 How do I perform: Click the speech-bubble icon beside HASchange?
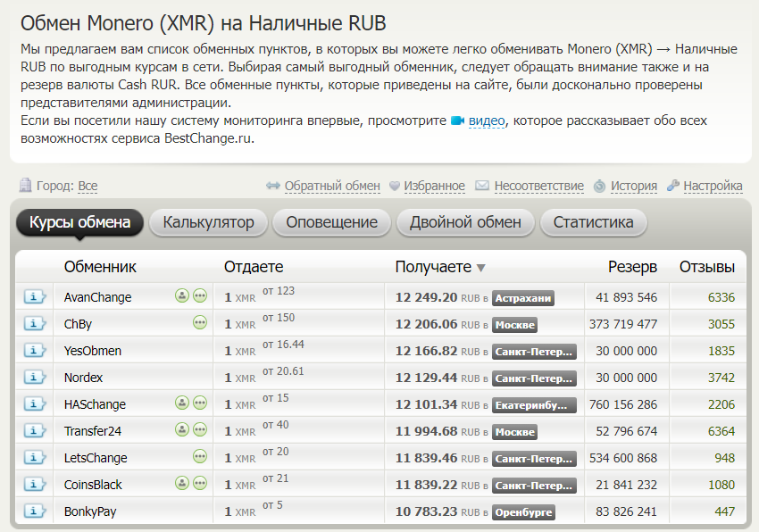coord(200,403)
